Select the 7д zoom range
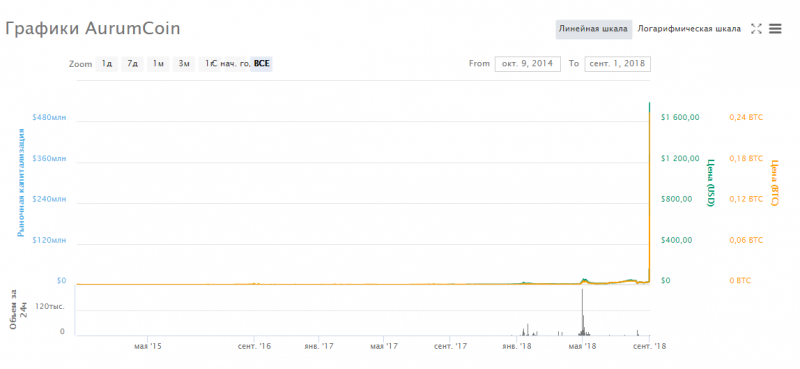The image size is (800, 369). (x=133, y=64)
